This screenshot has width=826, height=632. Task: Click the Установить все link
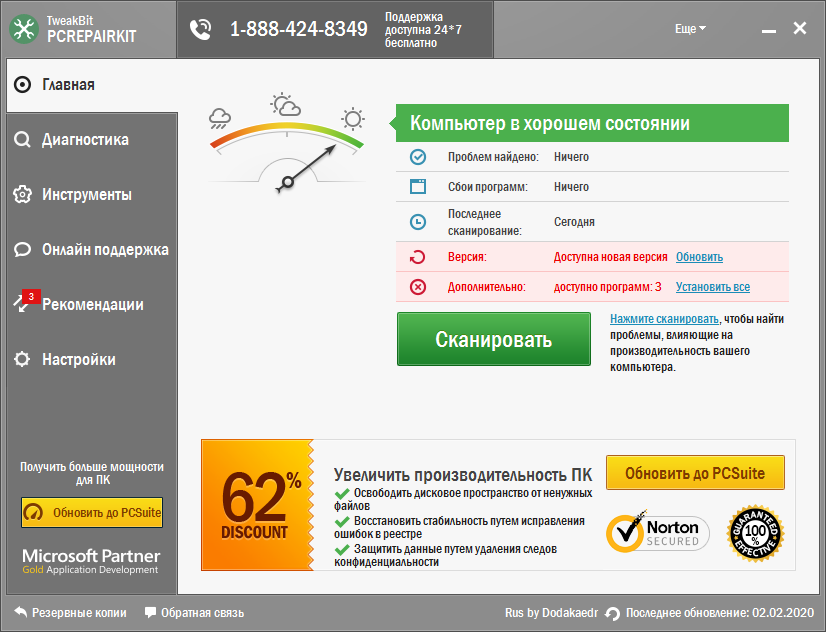point(713,287)
